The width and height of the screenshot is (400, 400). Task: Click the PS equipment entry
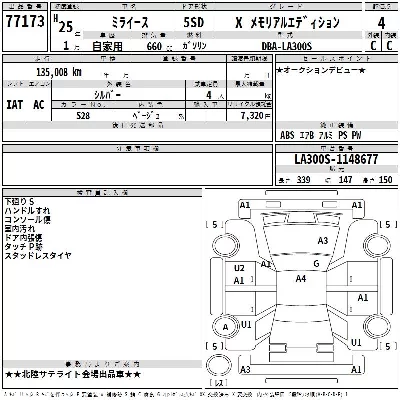coord(342,135)
